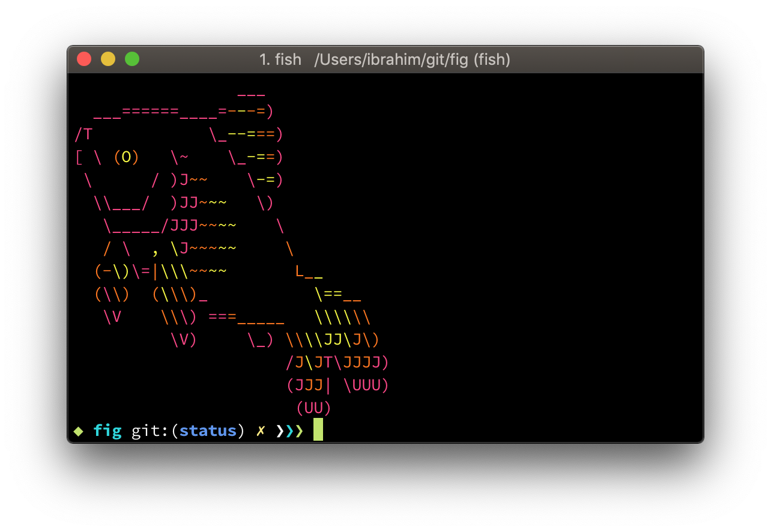Click the '/T' text in the art
Image resolution: width=771 pixels, height=532 pixels.
(x=83, y=135)
